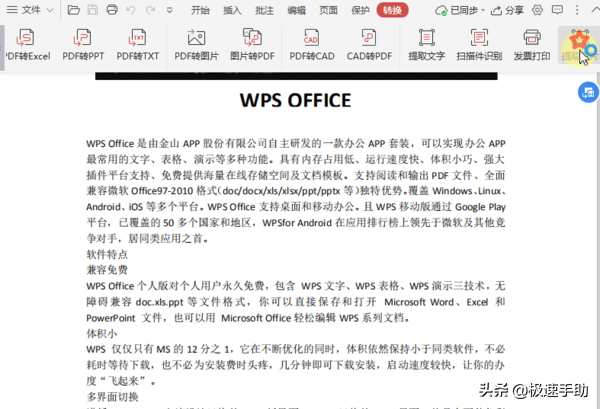Image resolution: width=600 pixels, height=409 pixels.
Task: Switch to the 开始 tab
Action: 200,10
